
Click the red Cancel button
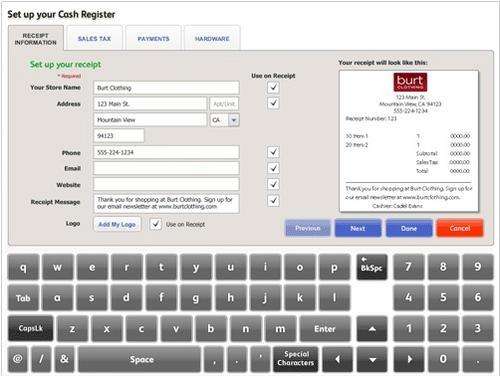[460, 228]
